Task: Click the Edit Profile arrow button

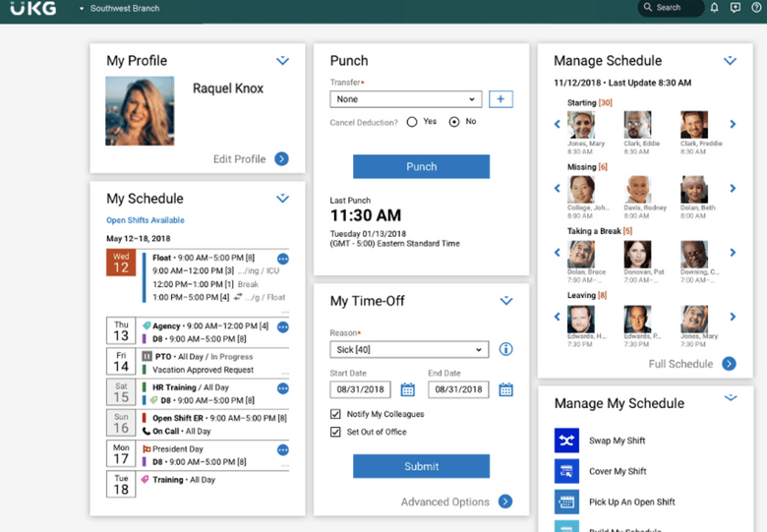Action: pos(281,159)
